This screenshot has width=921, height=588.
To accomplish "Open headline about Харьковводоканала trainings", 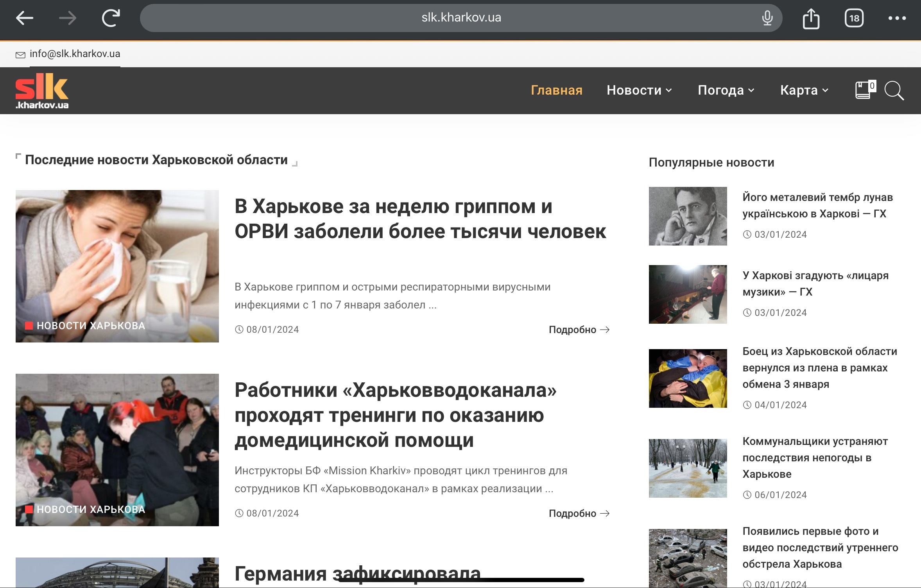I will pyautogui.click(x=396, y=415).
